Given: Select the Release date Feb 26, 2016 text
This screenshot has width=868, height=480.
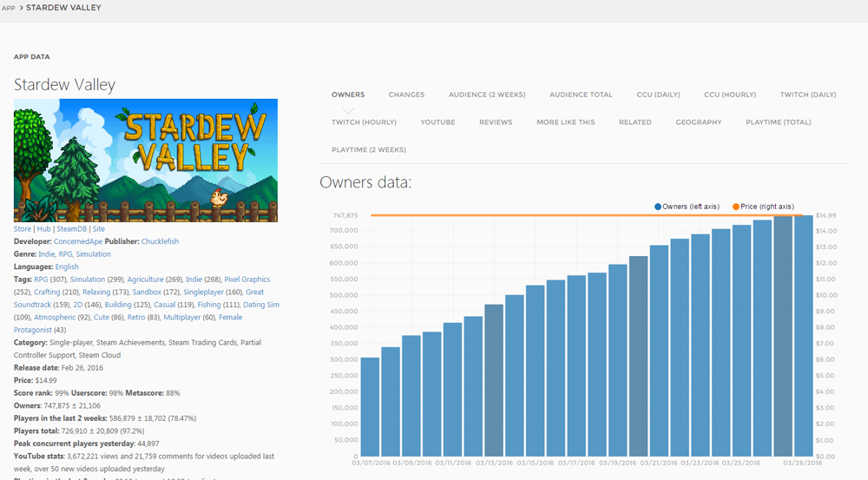Looking at the screenshot, I should coord(59,368).
